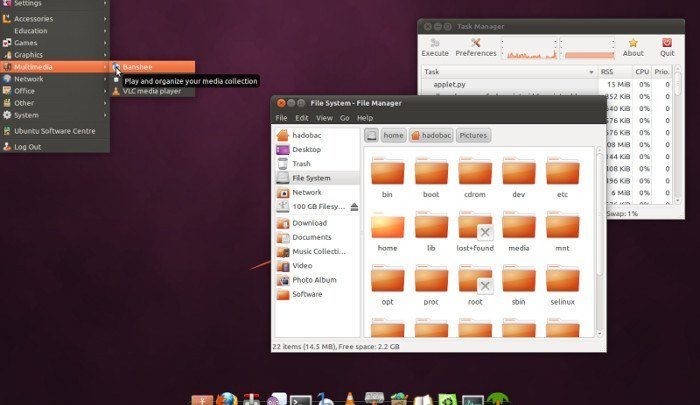
Task: Sort Task Manager by the RSS column
Action: (x=614, y=72)
